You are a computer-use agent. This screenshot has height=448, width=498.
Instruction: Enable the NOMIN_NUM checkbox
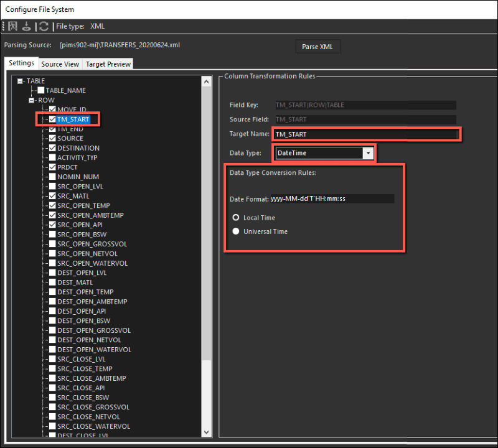52,177
